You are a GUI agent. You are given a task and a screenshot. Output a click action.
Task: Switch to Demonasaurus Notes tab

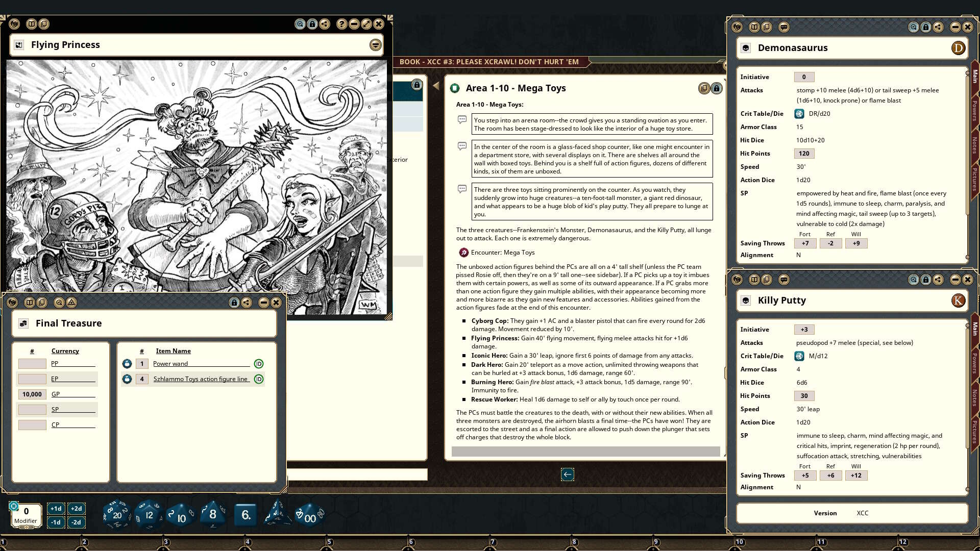(x=974, y=145)
